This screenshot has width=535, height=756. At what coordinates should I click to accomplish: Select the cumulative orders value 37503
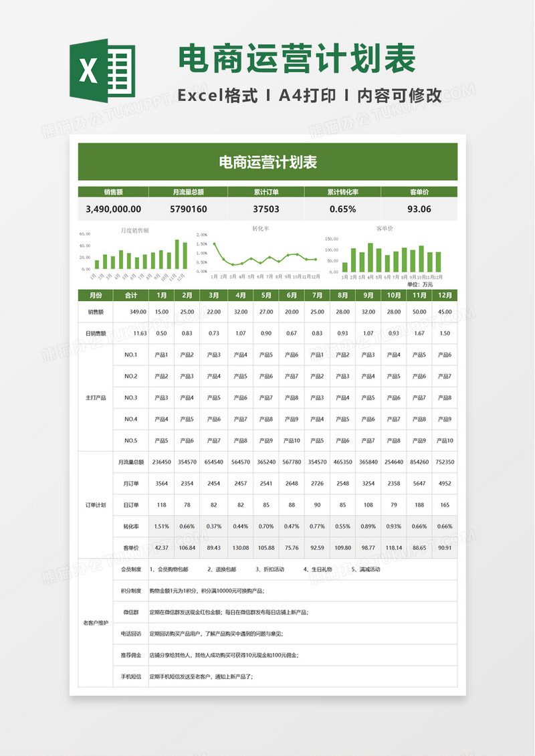pos(266,209)
